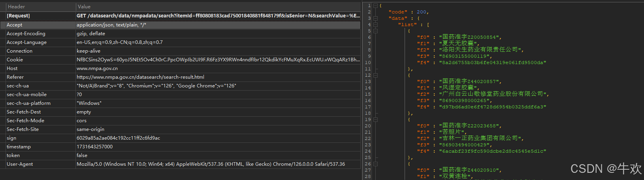
Task: Click the www.nmpa.gov.cn host value
Action: pos(97,68)
